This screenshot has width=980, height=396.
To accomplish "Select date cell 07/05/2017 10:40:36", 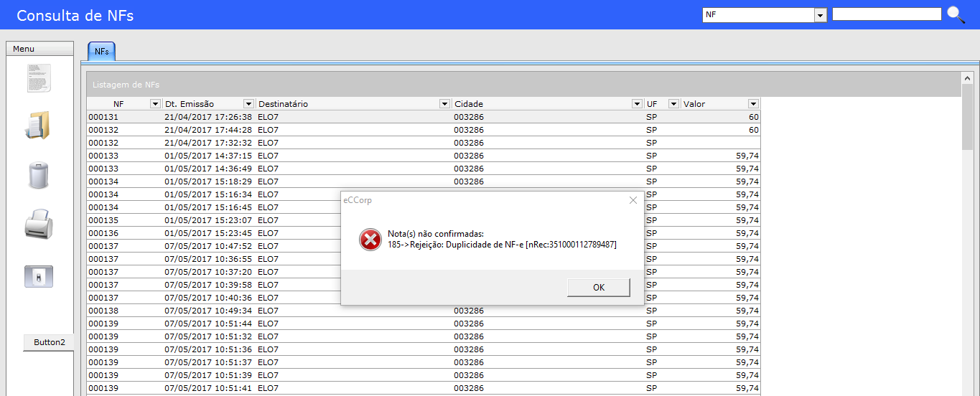I will pyautogui.click(x=209, y=298).
